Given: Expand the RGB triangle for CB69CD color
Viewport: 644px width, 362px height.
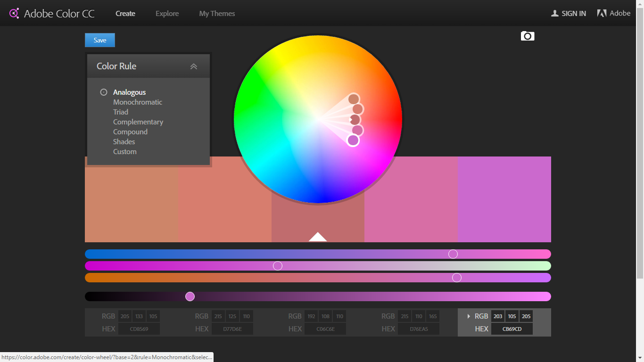Looking at the screenshot, I should pos(469,316).
